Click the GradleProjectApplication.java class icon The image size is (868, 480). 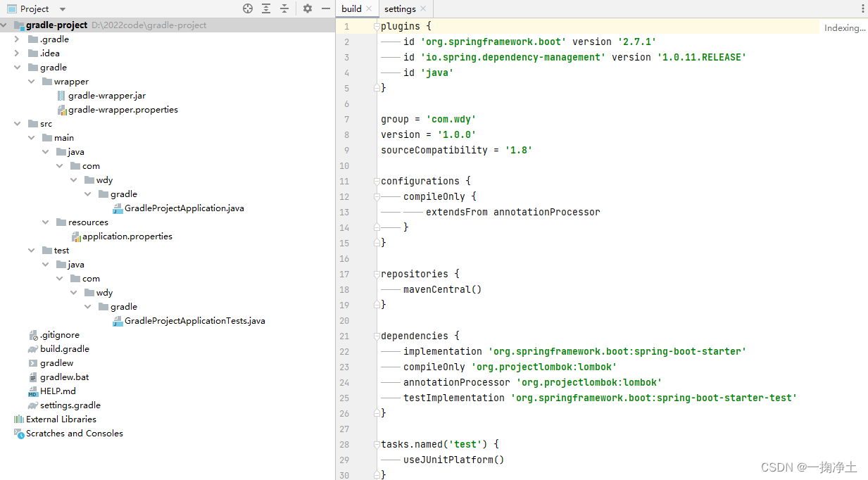(x=118, y=208)
